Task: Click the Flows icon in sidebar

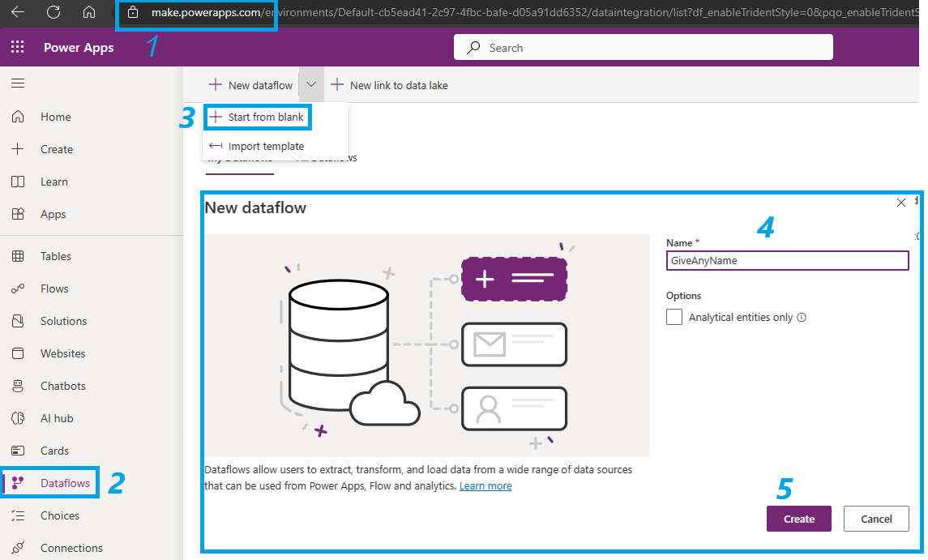Action: point(18,289)
